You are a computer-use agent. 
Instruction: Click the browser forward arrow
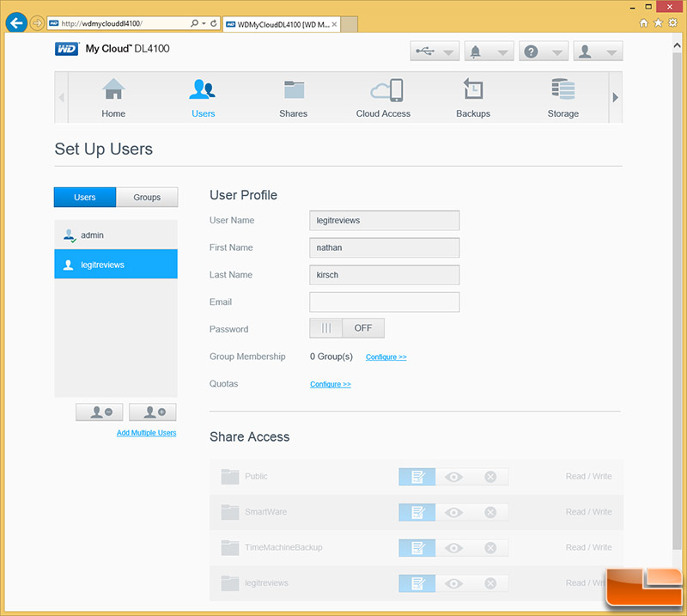(x=37, y=23)
